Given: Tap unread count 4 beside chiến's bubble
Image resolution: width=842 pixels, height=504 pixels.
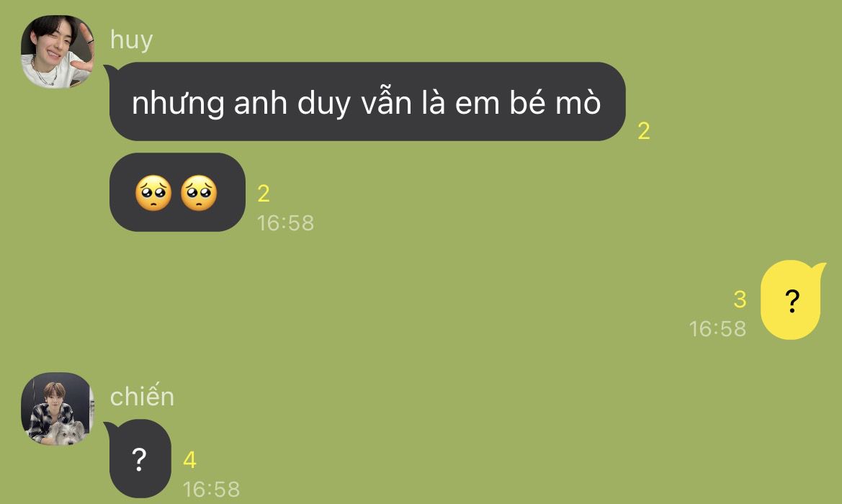Looking at the screenshot, I should pos(189,460).
